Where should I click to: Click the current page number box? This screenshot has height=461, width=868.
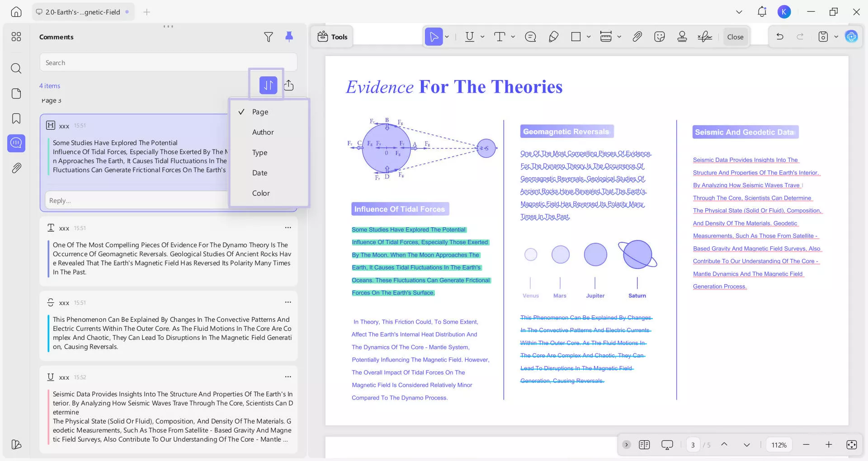(x=693, y=445)
